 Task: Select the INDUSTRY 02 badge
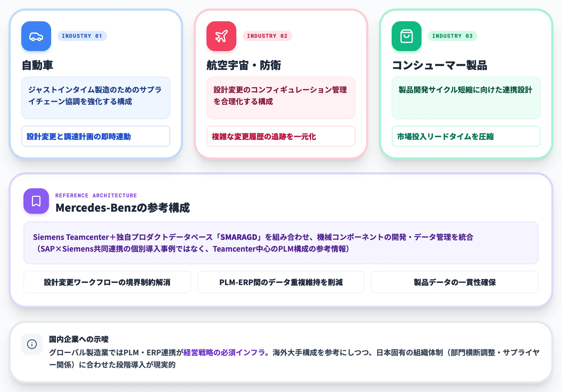[267, 36]
